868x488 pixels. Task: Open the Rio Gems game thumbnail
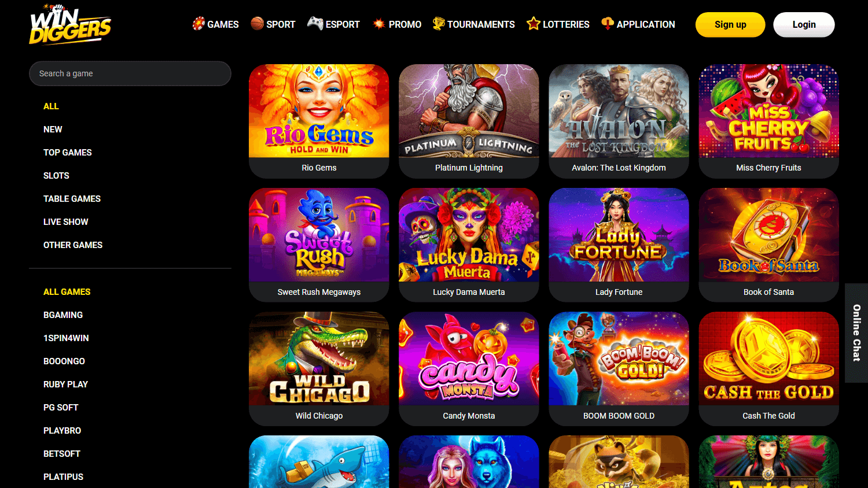pyautogui.click(x=319, y=111)
